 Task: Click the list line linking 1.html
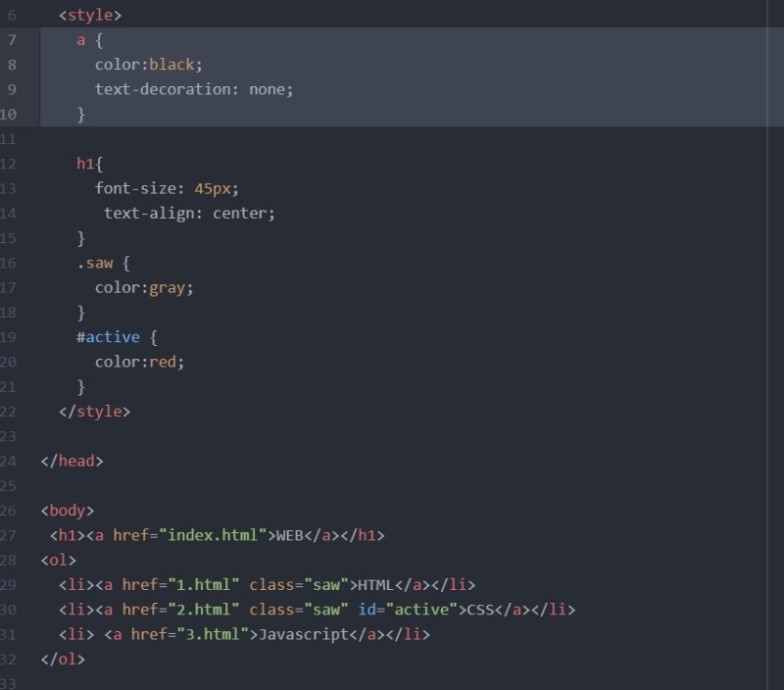(x=267, y=585)
